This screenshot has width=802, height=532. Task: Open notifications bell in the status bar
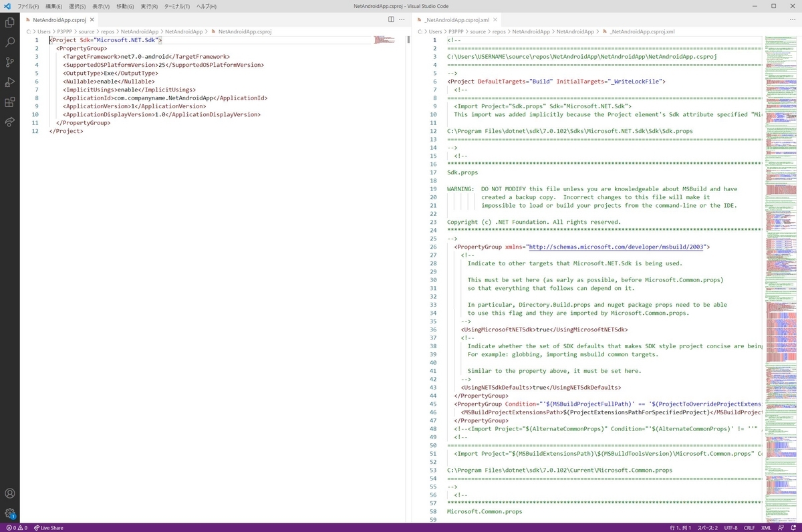point(793,527)
